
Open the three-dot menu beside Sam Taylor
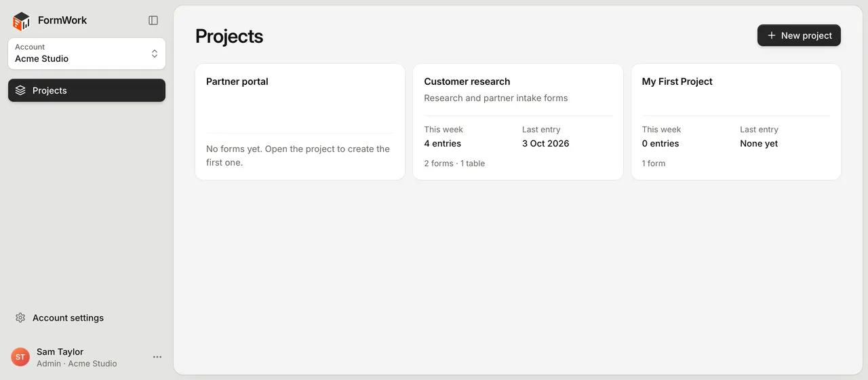[x=157, y=357]
